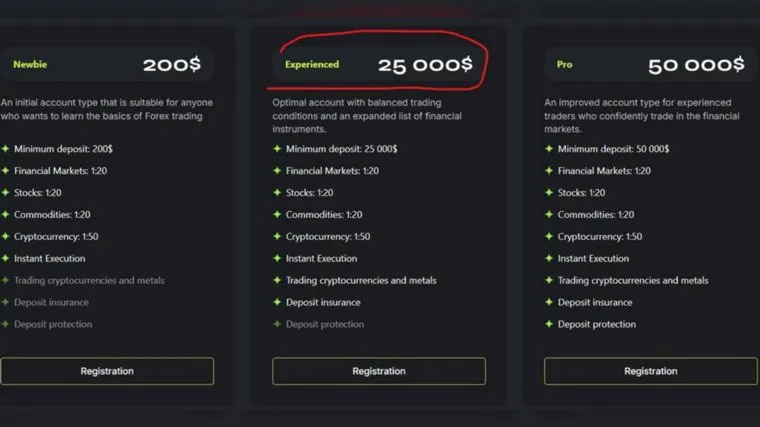Viewport: 760px width, 427px height.
Task: Click the 200$ price in Newbie card
Action: coord(172,65)
